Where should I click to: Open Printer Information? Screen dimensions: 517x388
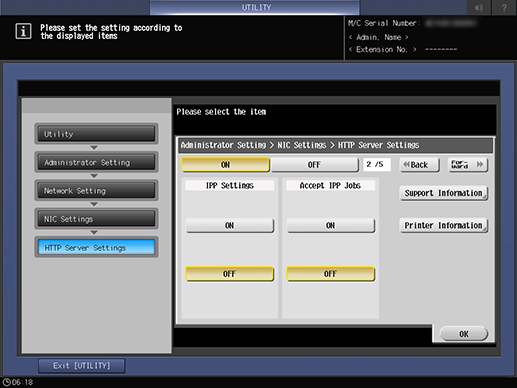tap(444, 226)
